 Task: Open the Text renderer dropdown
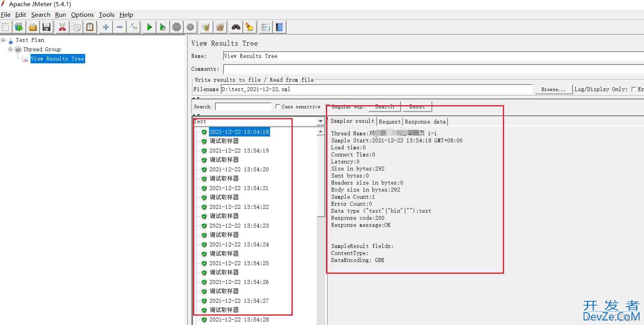coord(320,122)
